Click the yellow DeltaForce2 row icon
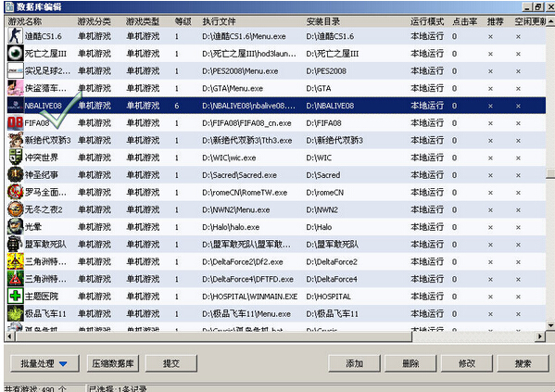Image resolution: width=555 pixels, height=392 pixels. (15, 261)
